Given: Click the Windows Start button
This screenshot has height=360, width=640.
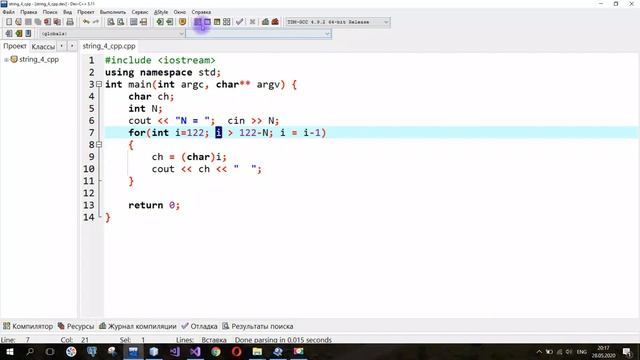Looking at the screenshot, I should pyautogui.click(x=10, y=351).
